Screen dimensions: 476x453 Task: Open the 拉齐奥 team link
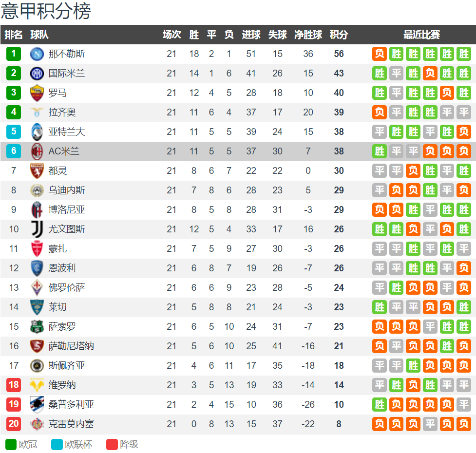click(62, 112)
